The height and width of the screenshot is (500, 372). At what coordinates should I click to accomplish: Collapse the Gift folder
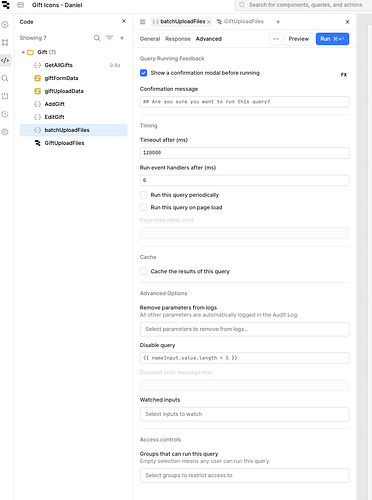click(x=23, y=52)
